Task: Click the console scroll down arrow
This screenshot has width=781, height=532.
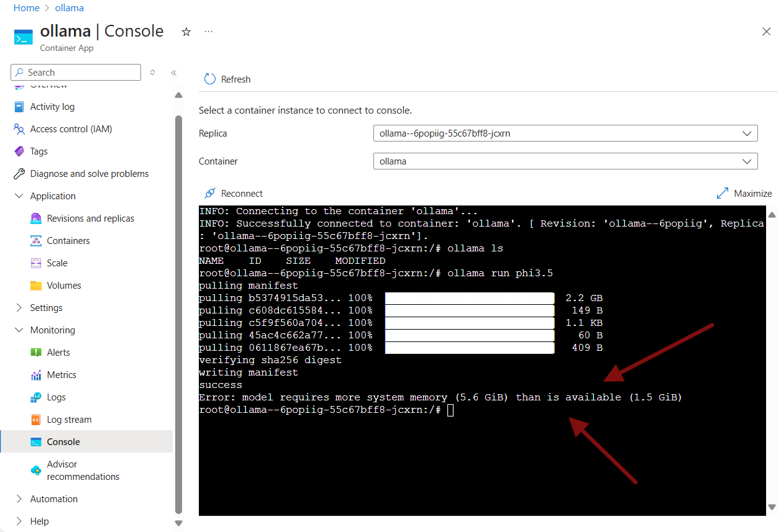Action: click(x=772, y=507)
